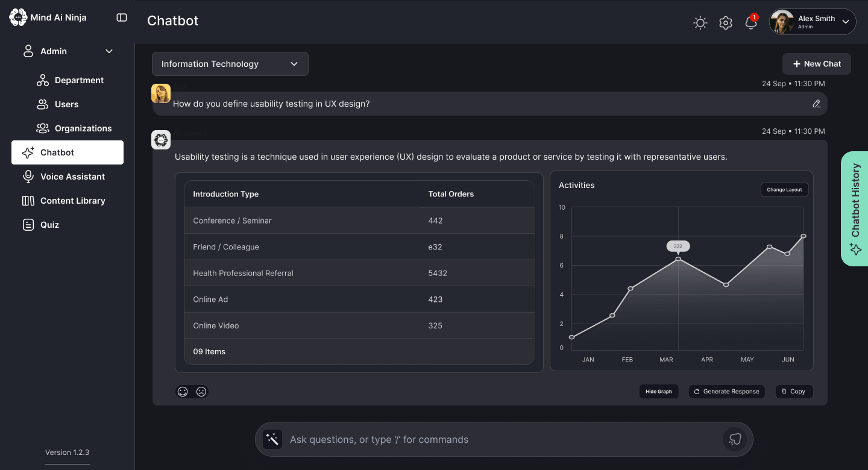Click the Voice Assistant microphone icon

(x=28, y=177)
